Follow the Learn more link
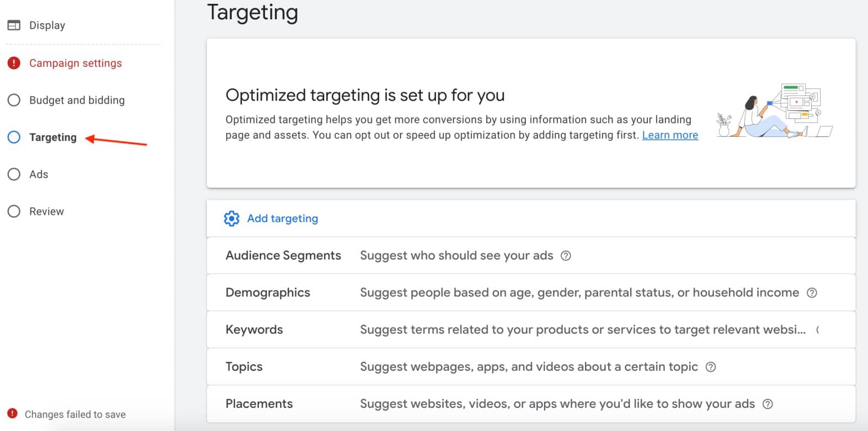This screenshot has height=431, width=868. pos(670,135)
